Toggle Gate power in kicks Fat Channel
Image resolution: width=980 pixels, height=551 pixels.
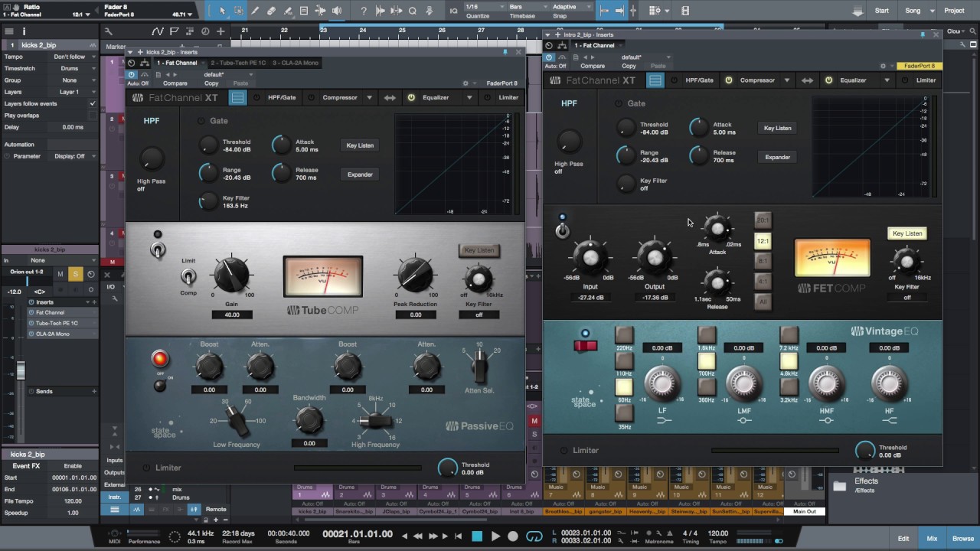tap(201, 121)
